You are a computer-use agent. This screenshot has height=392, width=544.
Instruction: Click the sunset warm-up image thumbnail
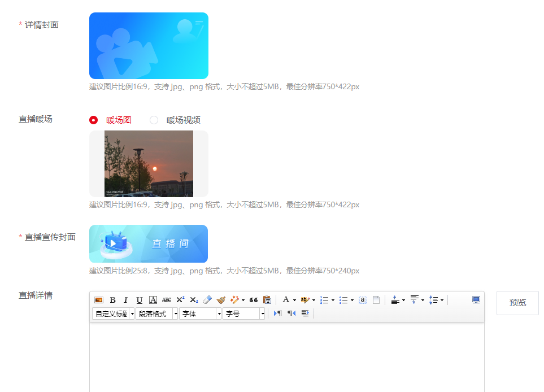[x=149, y=164]
